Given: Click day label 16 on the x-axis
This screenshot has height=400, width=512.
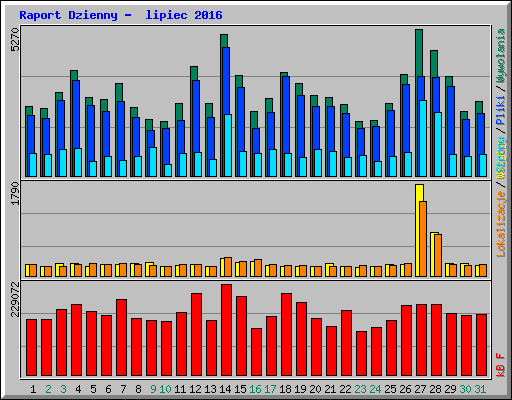Looking at the screenshot, I should 255,389.
